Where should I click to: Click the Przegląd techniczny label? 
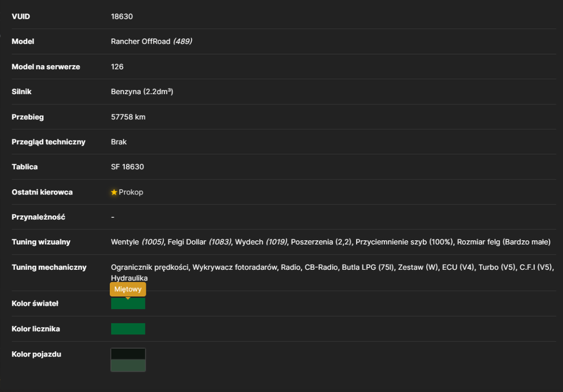pyautogui.click(x=48, y=142)
